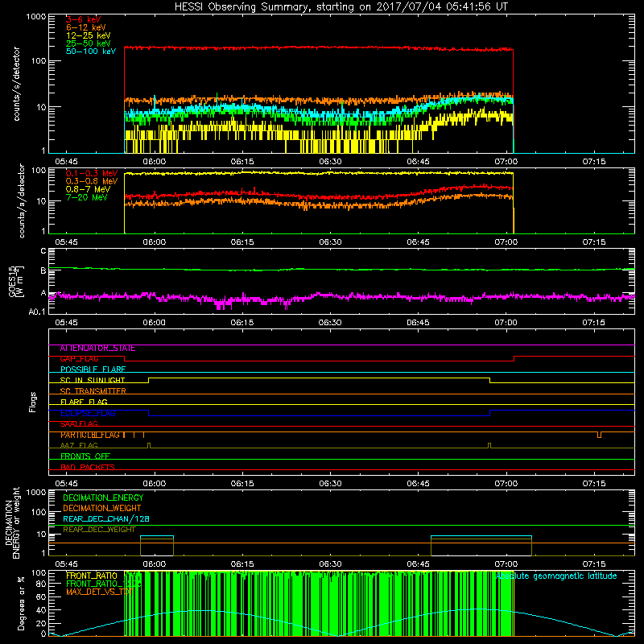The image size is (644, 644).
Task: Click the 07:00 time label under the MeV panel
Action: click(x=506, y=242)
